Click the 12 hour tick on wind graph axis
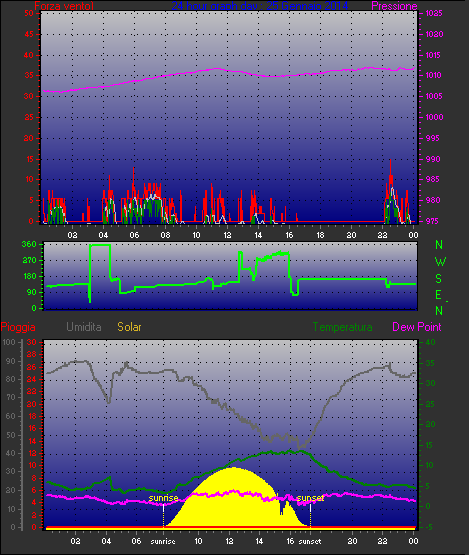Viewport: 469px width, 555px height. (227, 235)
